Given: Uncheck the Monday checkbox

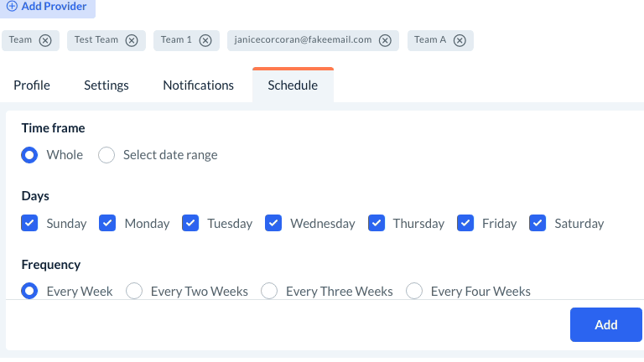Looking at the screenshot, I should [x=107, y=223].
